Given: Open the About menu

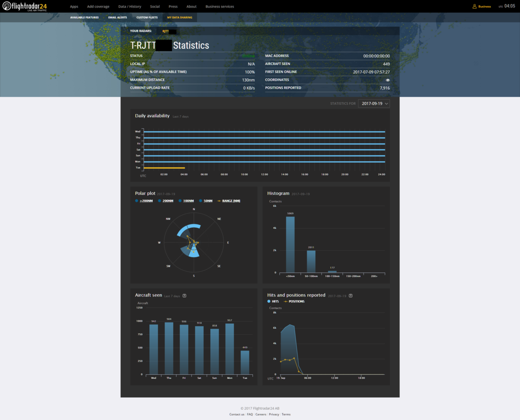Looking at the screenshot, I should pos(191,7).
